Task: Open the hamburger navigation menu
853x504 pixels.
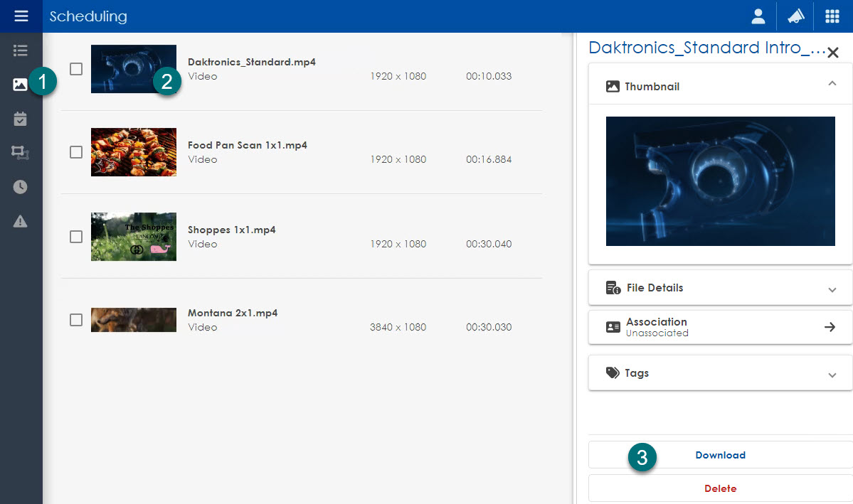Action: point(21,16)
